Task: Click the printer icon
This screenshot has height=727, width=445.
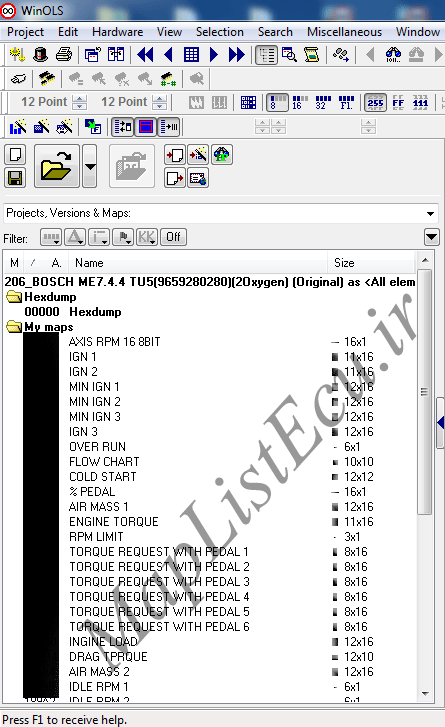Action: [x=64, y=55]
